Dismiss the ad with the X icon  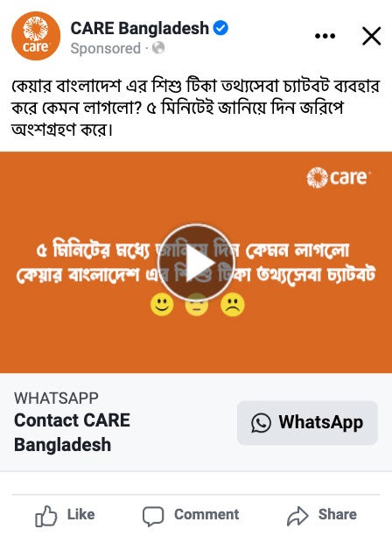(372, 36)
